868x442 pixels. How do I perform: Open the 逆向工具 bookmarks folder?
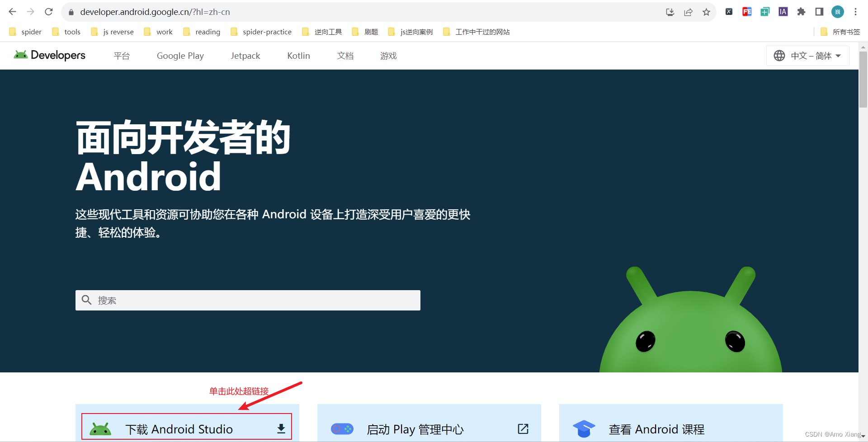[x=322, y=32]
